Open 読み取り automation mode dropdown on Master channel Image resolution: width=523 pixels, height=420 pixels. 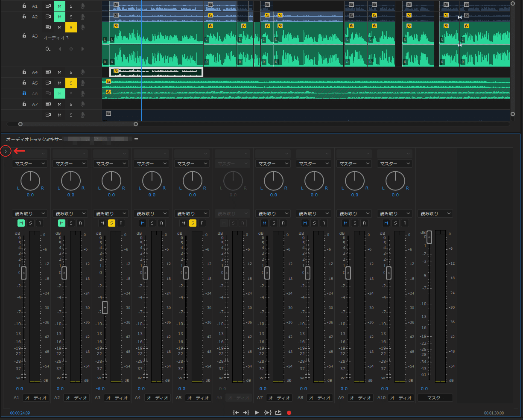(435, 213)
